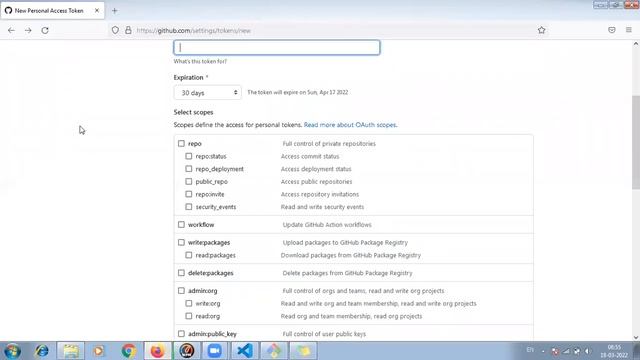Viewport: 640px width, 360px height.
Task: Open the Firefox hamburger menu
Action: (629, 30)
